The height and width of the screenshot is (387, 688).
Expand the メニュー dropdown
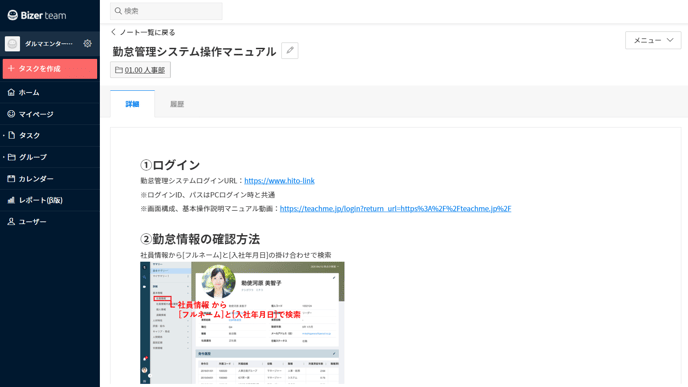tap(653, 40)
